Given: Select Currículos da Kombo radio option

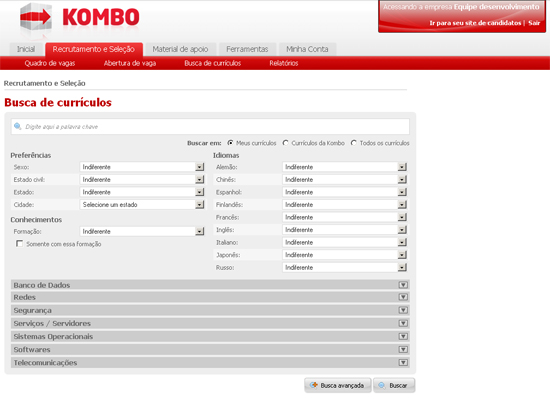Looking at the screenshot, I should point(286,143).
